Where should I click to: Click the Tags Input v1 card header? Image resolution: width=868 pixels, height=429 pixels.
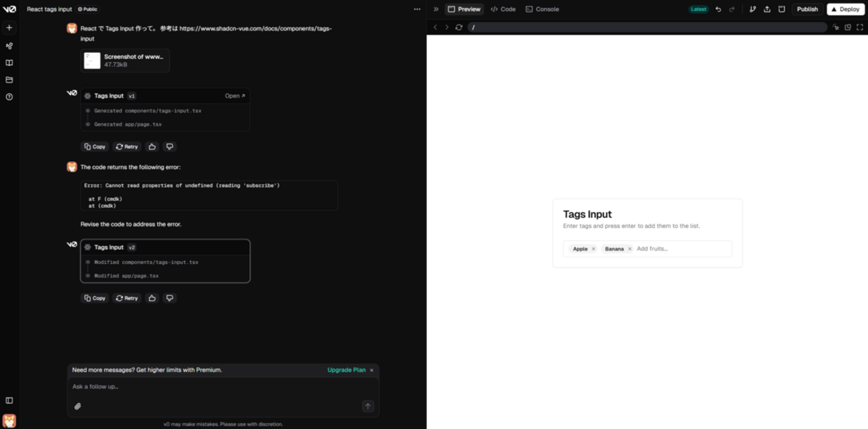tap(165, 96)
